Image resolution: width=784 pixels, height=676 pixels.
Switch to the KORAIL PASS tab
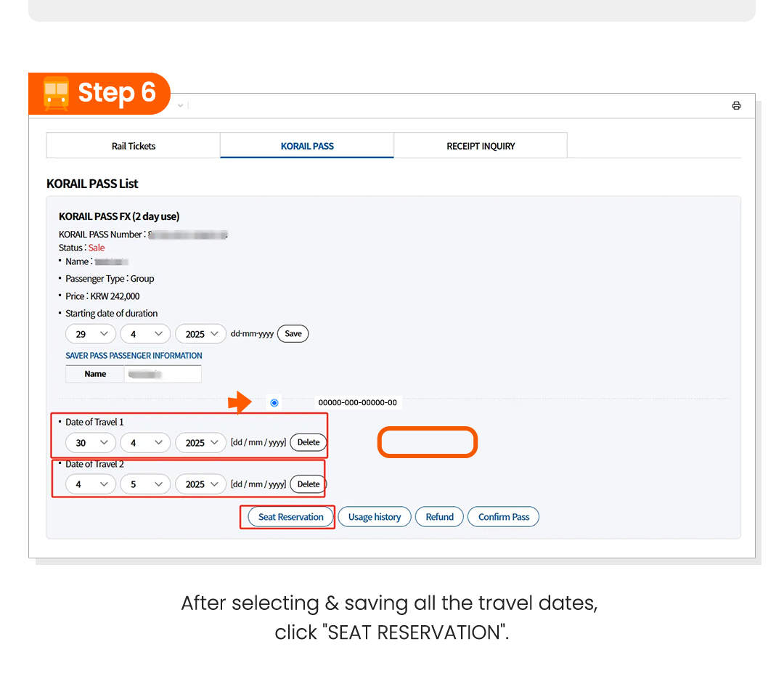(307, 146)
